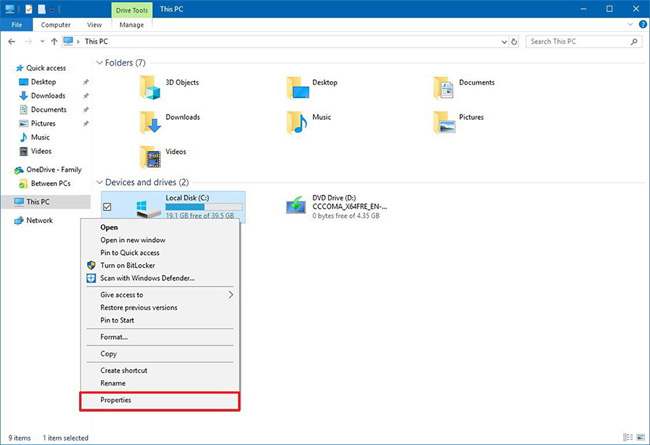Click the Local Disk (C:) drive icon
Viewport: 650px width, 445px height.
point(148,209)
